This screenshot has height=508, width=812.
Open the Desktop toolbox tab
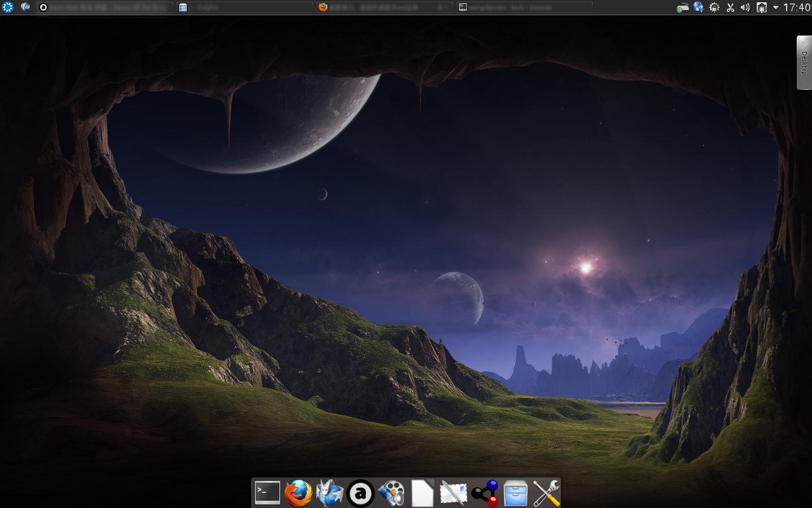pyautogui.click(x=804, y=63)
